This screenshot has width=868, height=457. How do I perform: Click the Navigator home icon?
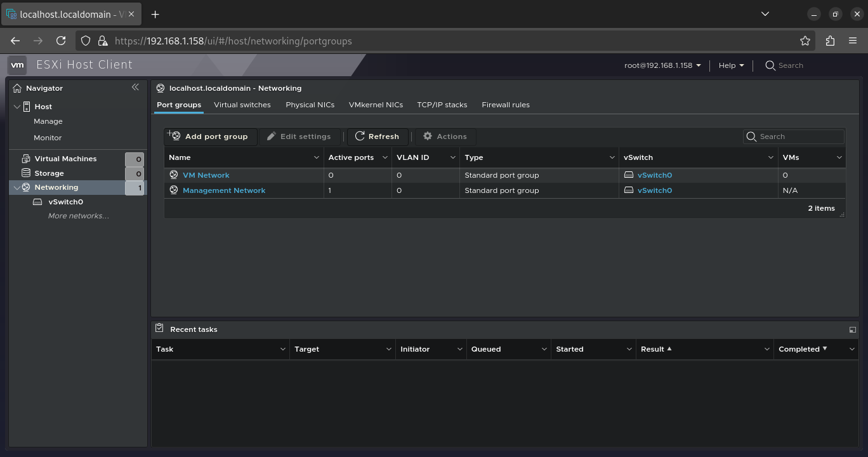coord(17,88)
